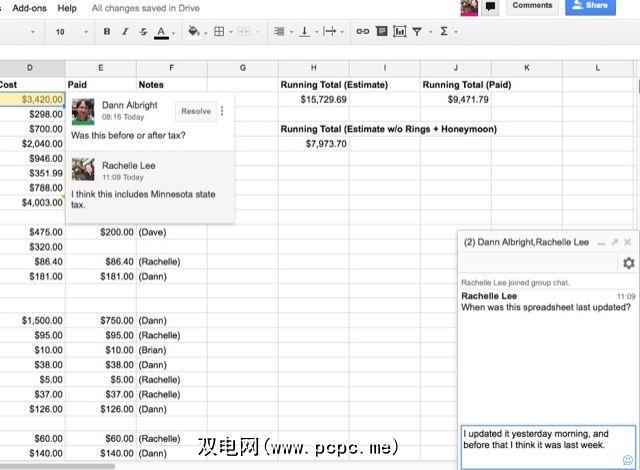640x470 pixels.
Task: Click All changes saved in Drive
Action: 146,8
